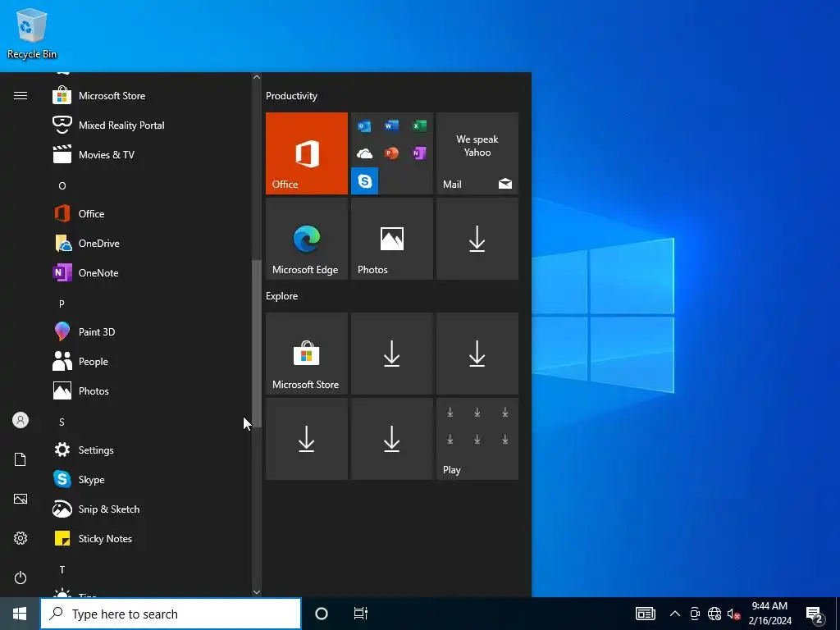Open Documents from the Start sidebar
Viewport: 840px width, 630px height.
(x=21, y=459)
